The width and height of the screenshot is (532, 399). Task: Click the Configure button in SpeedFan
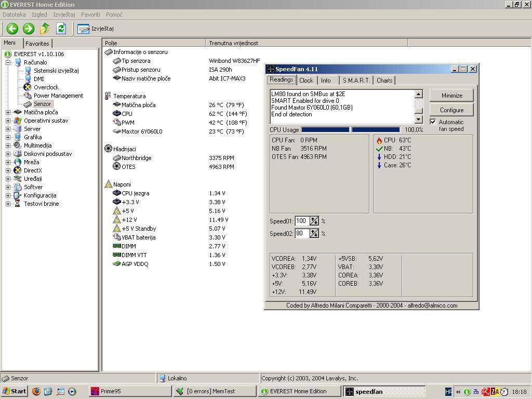(x=451, y=110)
